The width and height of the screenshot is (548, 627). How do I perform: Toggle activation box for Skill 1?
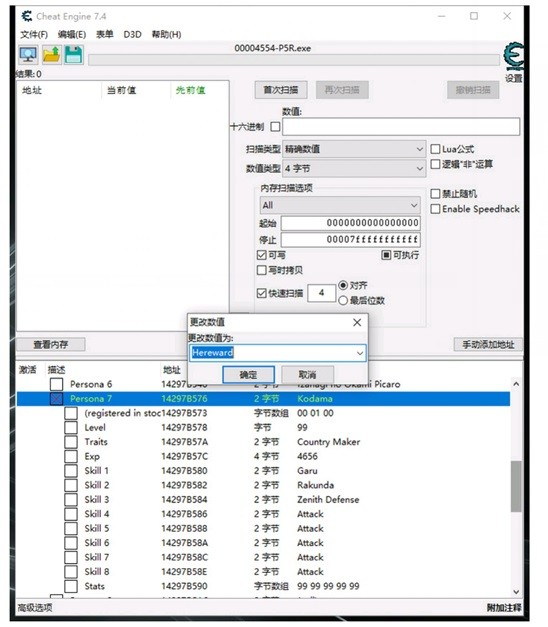(x=71, y=471)
